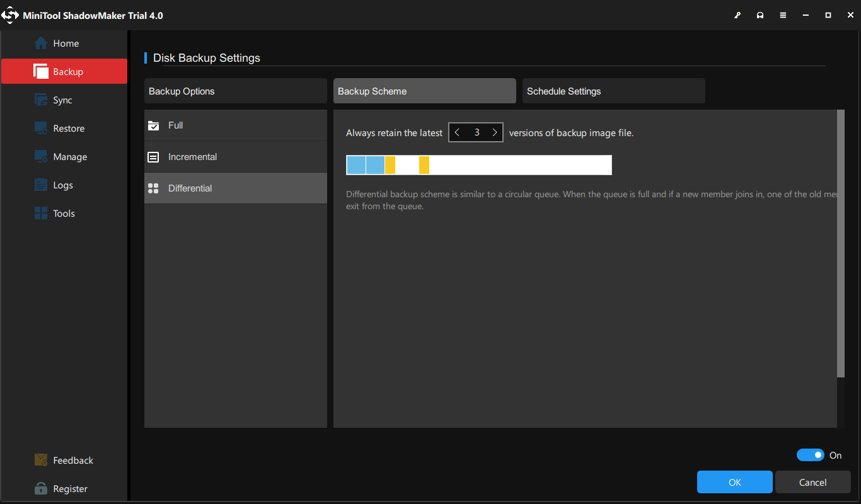The width and height of the screenshot is (861, 504).
Task: Open the Register link label
Action: (x=71, y=489)
